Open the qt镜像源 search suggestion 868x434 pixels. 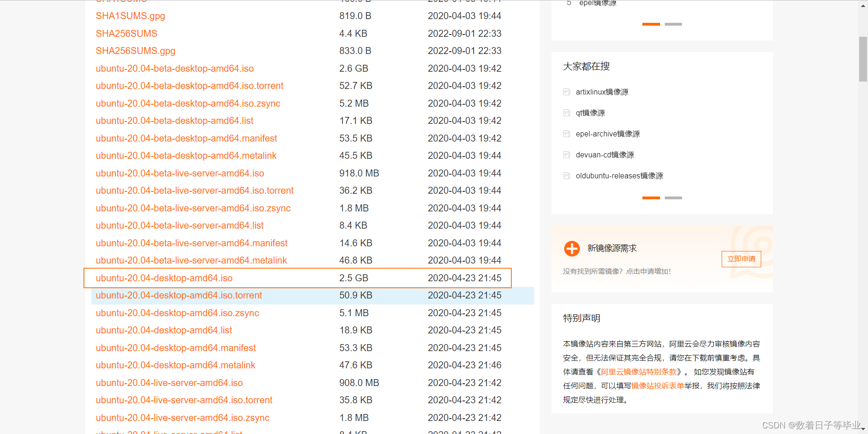point(590,113)
